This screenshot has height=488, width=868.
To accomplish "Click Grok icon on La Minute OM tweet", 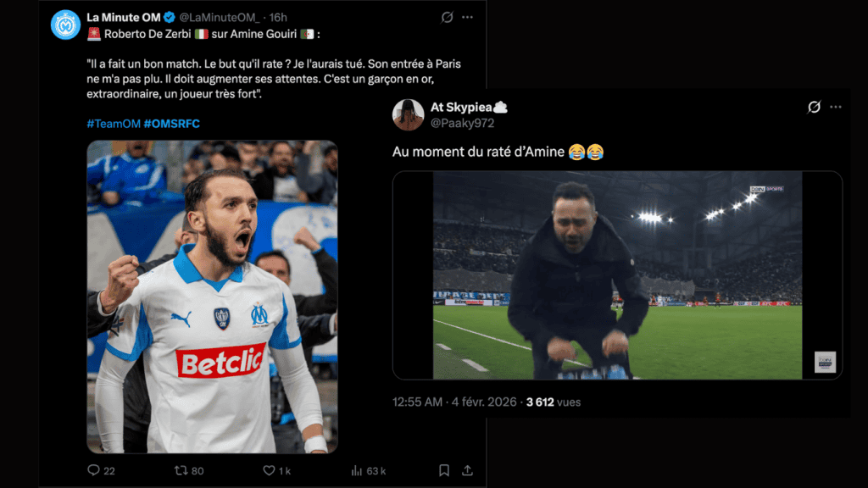I will click(447, 17).
